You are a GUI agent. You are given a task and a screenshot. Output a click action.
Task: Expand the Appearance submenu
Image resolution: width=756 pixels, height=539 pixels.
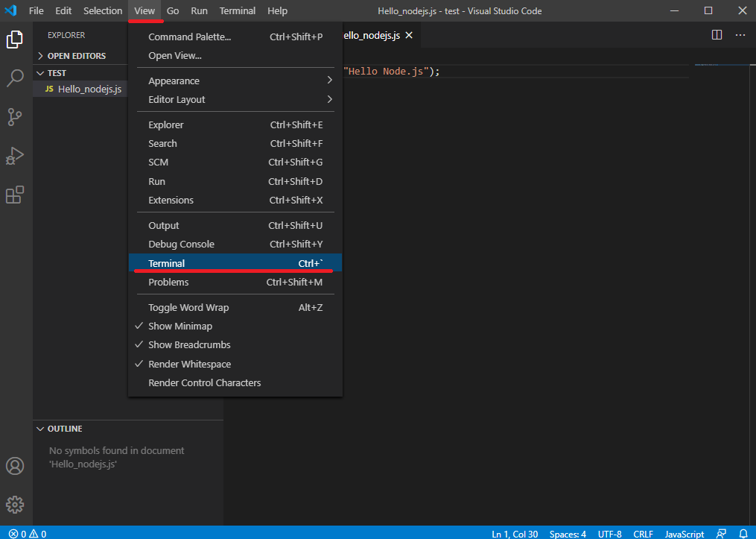click(235, 81)
